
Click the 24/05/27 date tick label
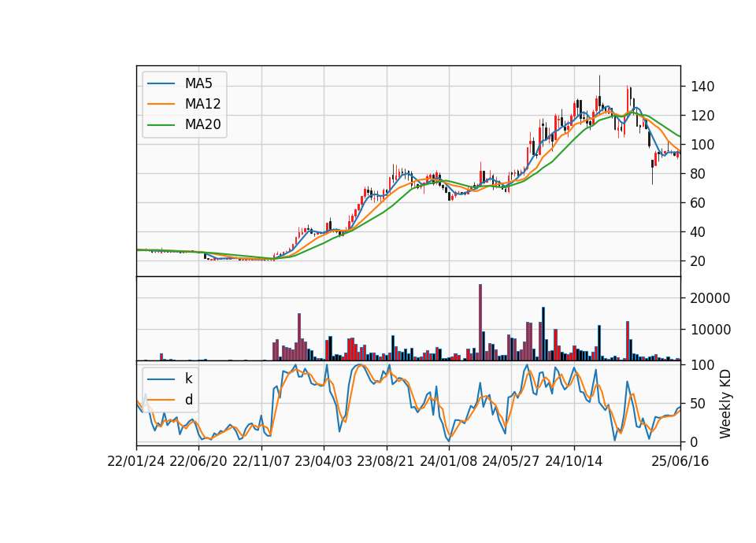click(x=511, y=462)
